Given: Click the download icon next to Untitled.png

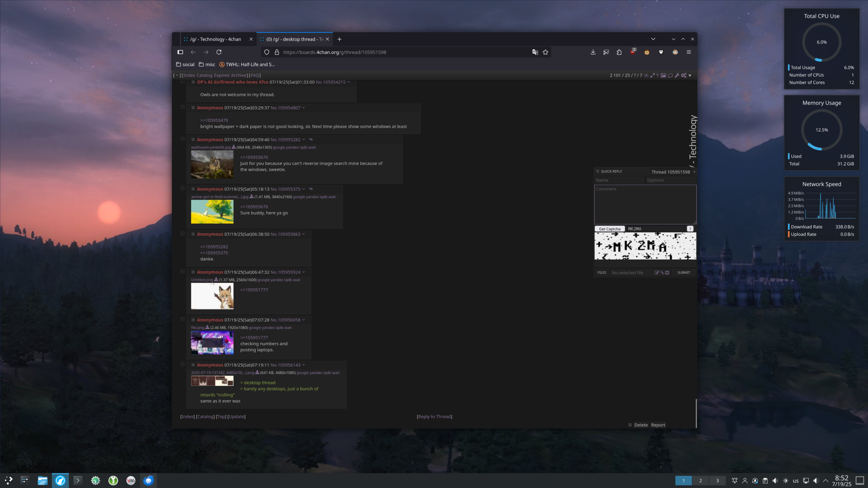Looking at the screenshot, I should 216,280.
